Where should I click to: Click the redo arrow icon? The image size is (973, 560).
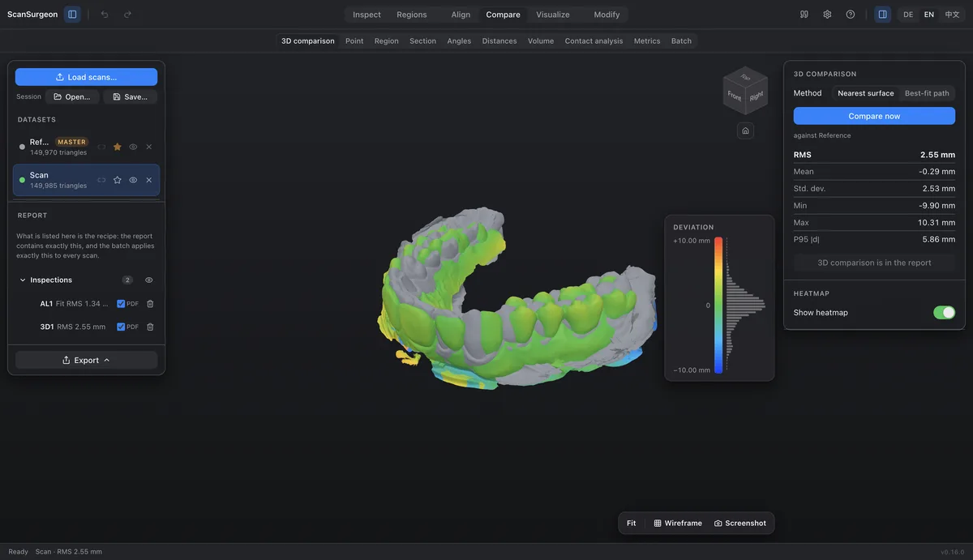pyautogui.click(x=127, y=15)
